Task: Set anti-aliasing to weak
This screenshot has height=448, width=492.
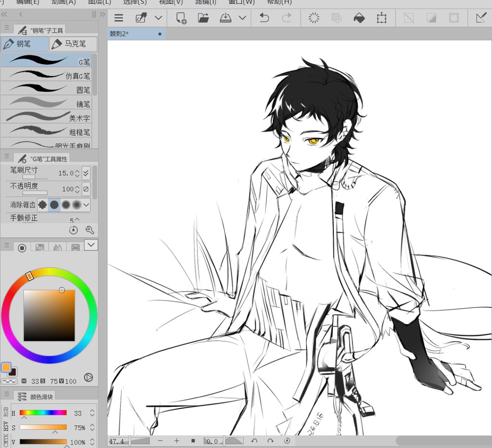Action: pyautogui.click(x=54, y=205)
